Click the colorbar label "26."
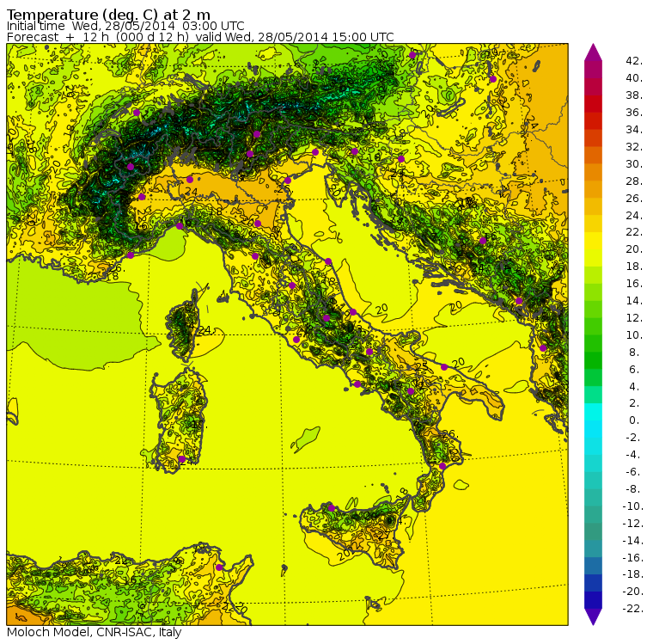This screenshot has height=644, width=653. click(x=634, y=198)
